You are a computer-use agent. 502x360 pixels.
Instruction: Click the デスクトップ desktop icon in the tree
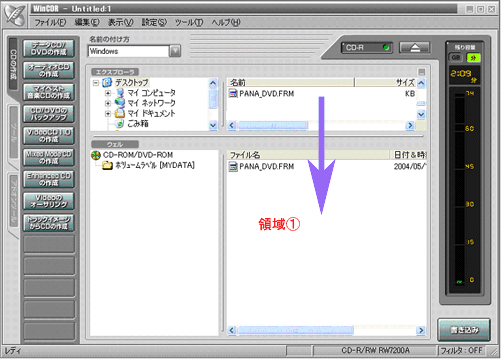[x=107, y=82]
